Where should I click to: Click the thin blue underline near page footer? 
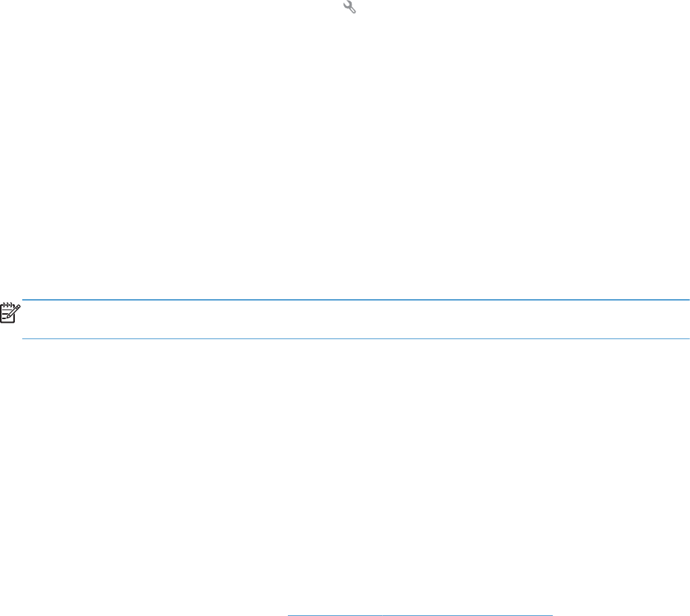(420, 615)
